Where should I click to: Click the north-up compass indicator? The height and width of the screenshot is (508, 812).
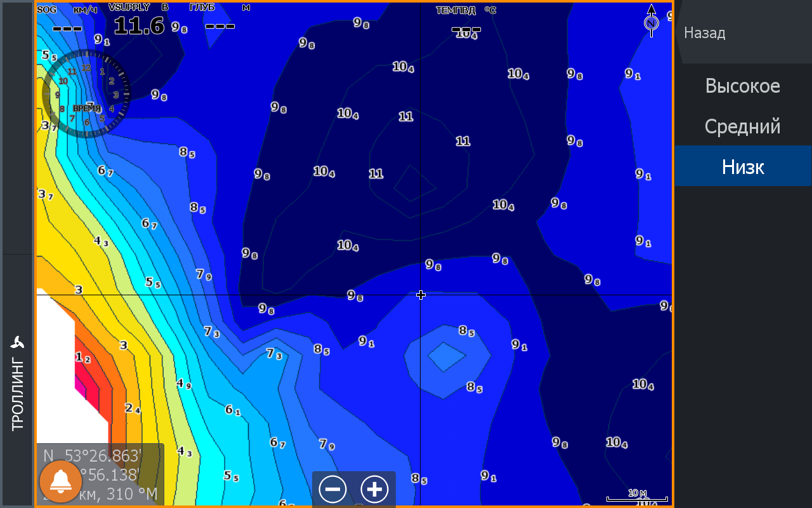coord(652,20)
